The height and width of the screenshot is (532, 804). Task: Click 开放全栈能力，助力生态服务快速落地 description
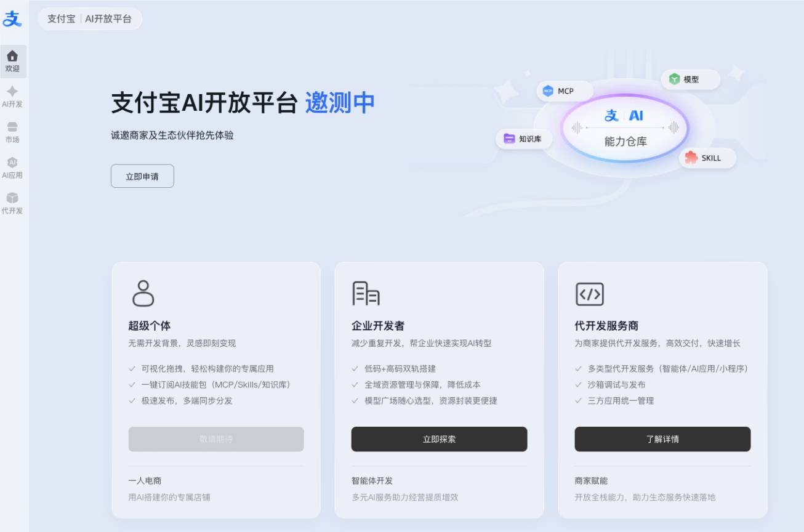coord(645,497)
